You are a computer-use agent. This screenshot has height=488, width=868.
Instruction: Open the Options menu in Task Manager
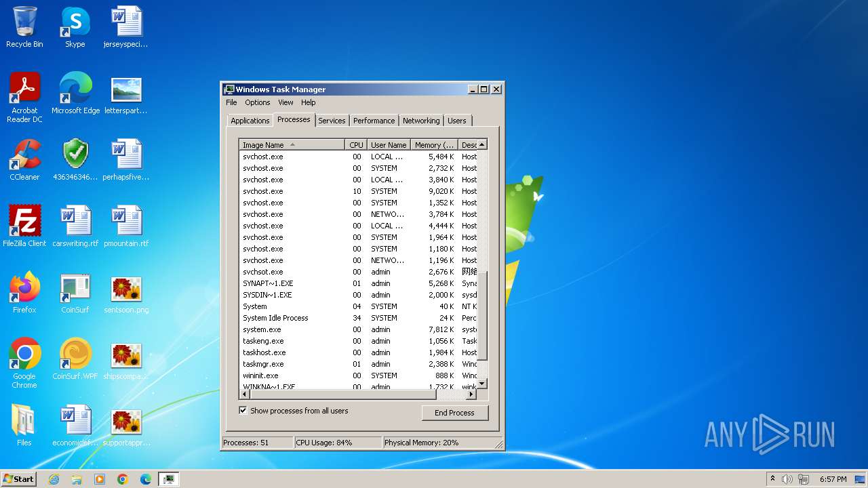tap(258, 102)
